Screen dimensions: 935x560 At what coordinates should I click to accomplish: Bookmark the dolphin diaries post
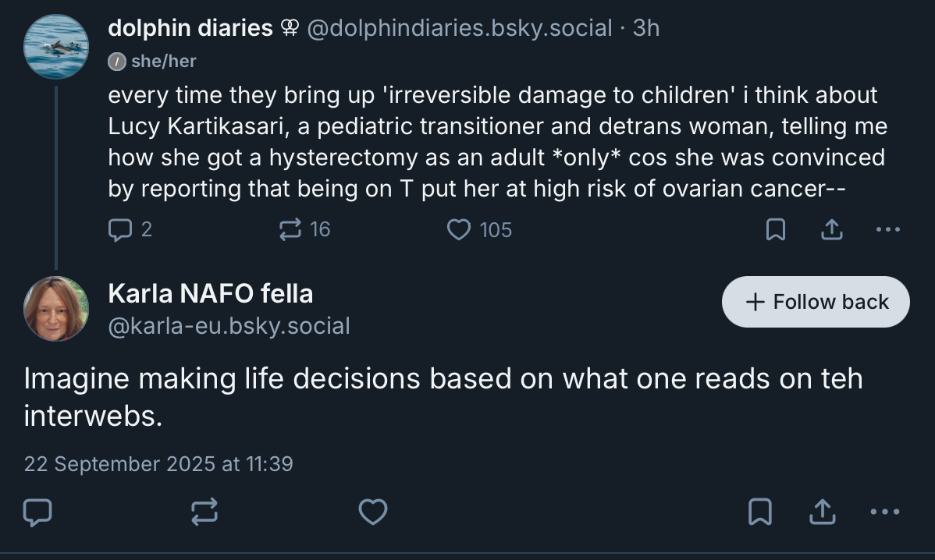775,229
